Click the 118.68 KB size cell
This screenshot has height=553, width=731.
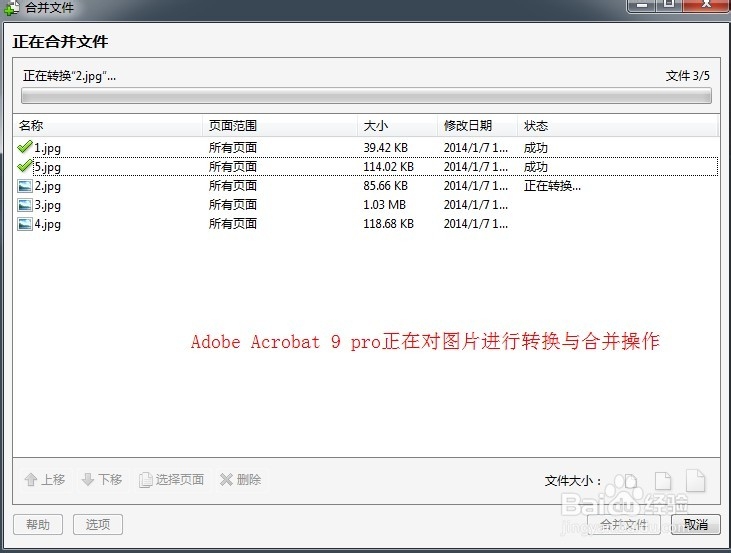(388, 224)
